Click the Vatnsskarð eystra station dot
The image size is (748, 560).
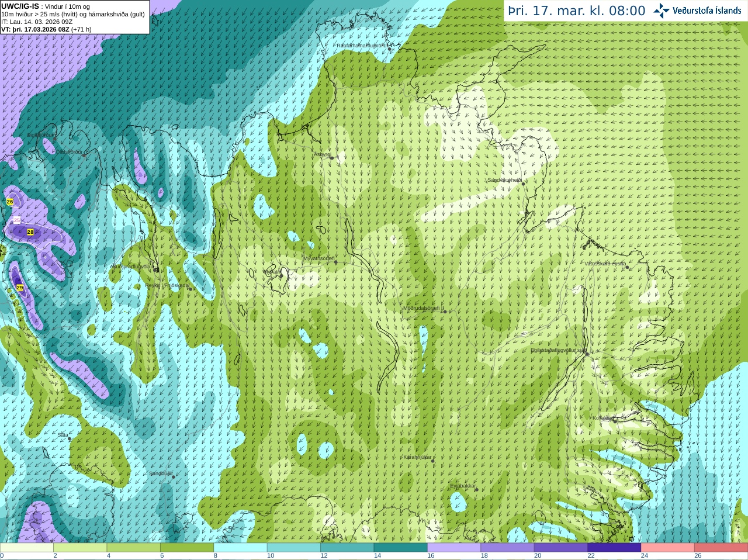point(628,267)
